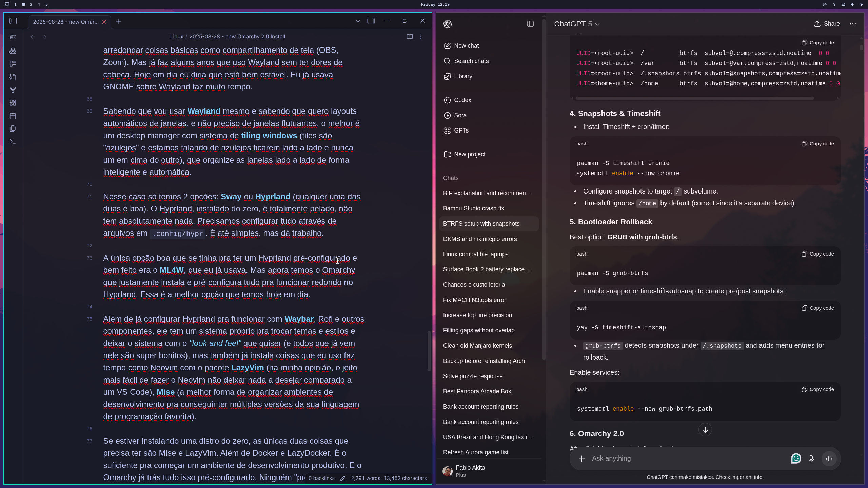This screenshot has height=488, width=868.
Task: Click the volume speaker icon in top bar
Action: click(x=852, y=4)
